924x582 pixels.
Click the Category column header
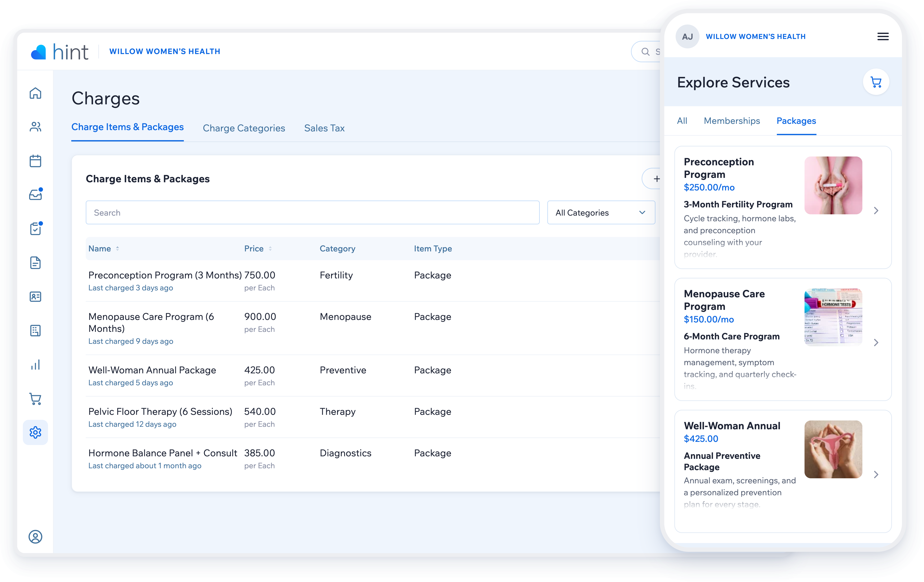tap(337, 248)
